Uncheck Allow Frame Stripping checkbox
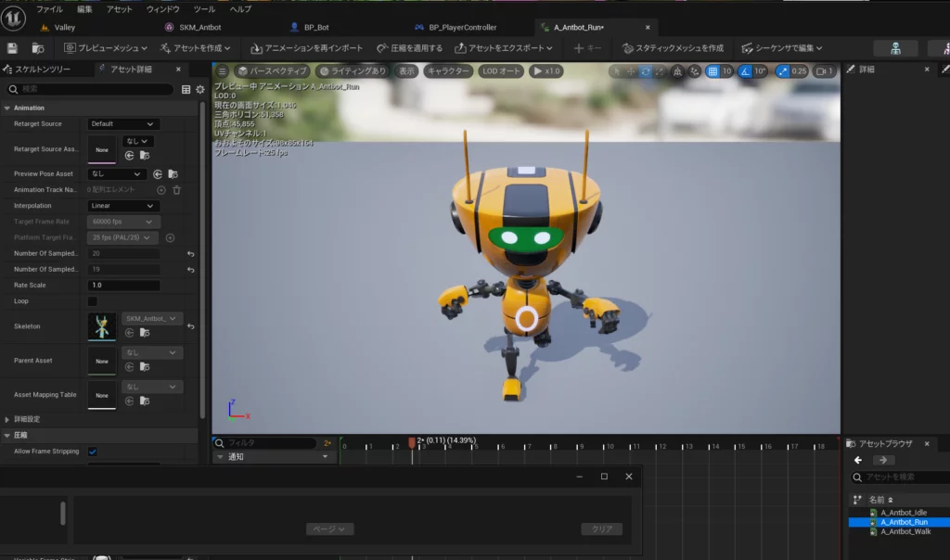Image resolution: width=950 pixels, height=560 pixels. click(x=93, y=452)
